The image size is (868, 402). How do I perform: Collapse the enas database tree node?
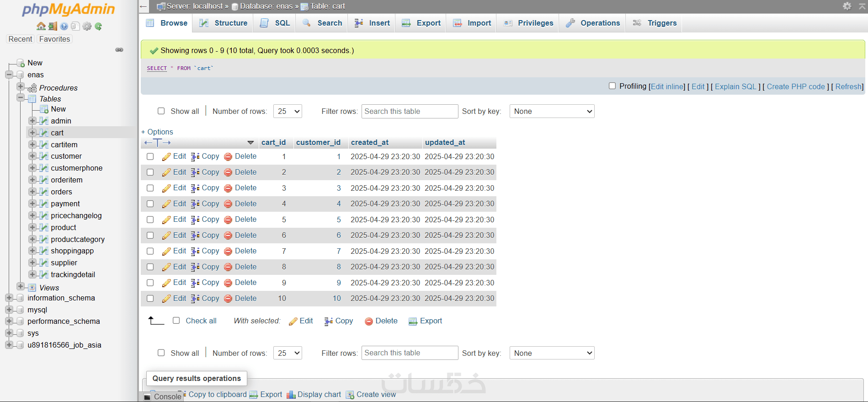9,74
